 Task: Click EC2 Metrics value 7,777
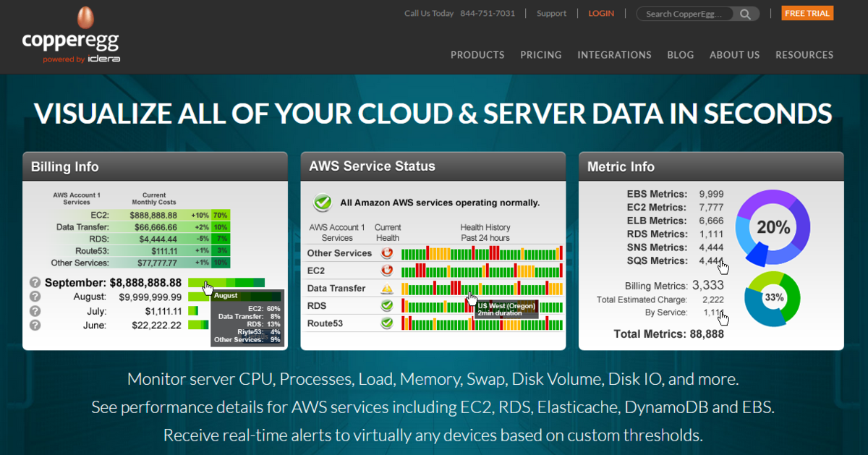711,208
